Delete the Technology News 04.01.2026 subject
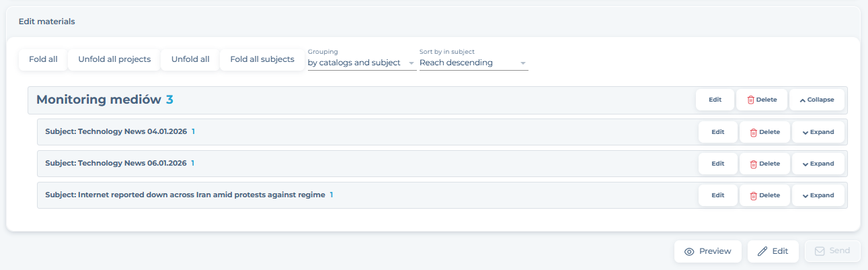This screenshot has width=868, height=270. point(764,132)
